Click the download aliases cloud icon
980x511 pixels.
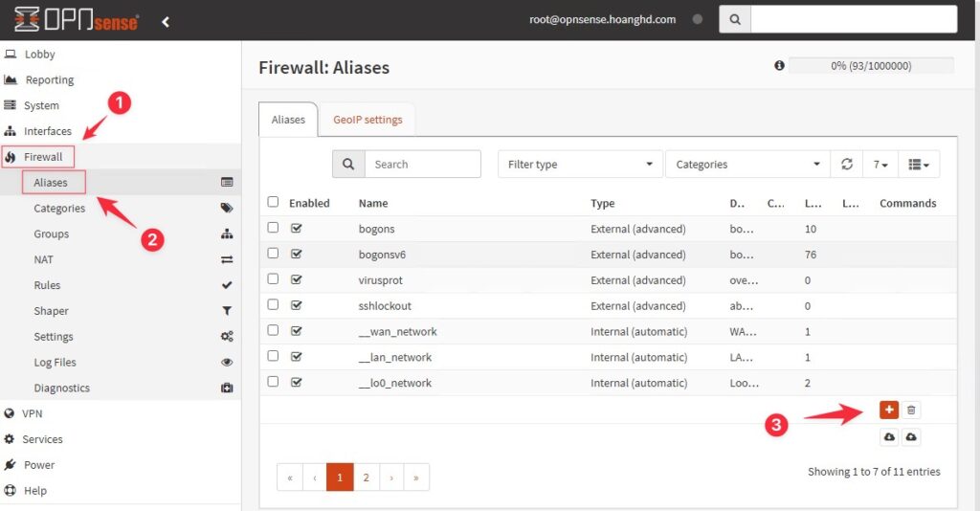click(889, 436)
